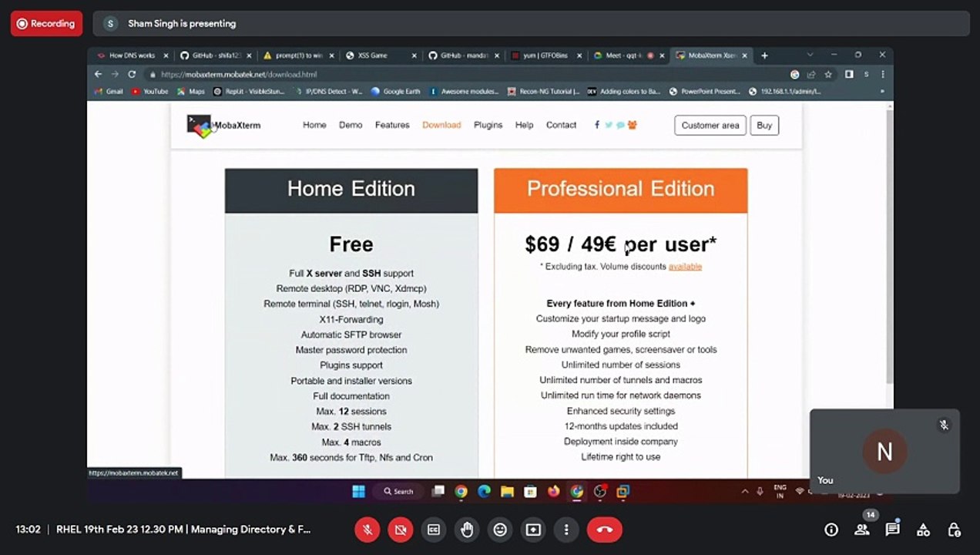
Task: Open the Recon-NG Tutorial bookmark
Action: [x=543, y=91]
